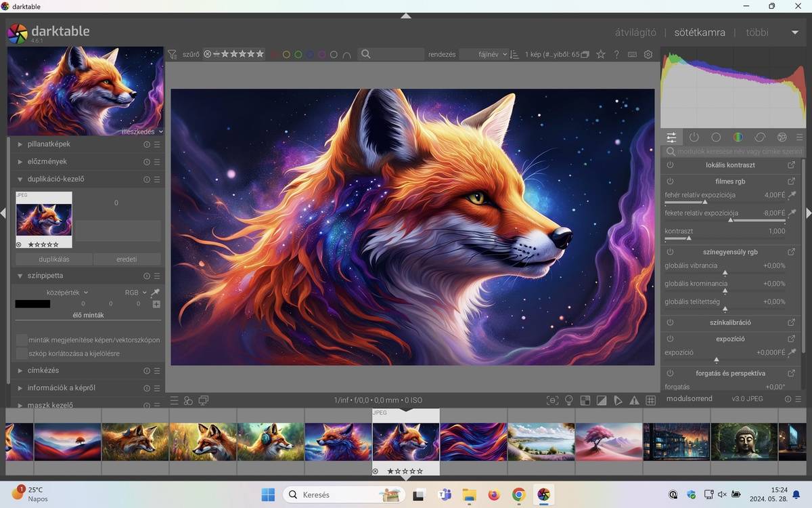Open the color modules group tab
This screenshot has height=508, width=812.
pyautogui.click(x=738, y=137)
